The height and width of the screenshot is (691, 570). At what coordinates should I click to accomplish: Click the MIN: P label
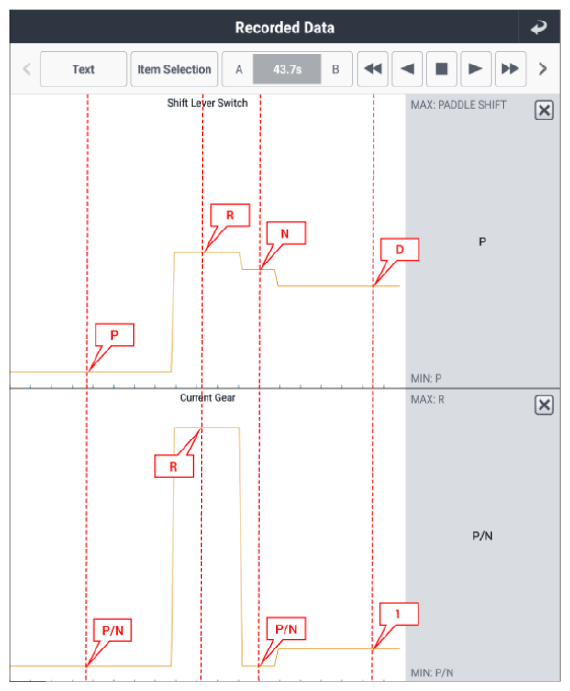click(x=426, y=378)
